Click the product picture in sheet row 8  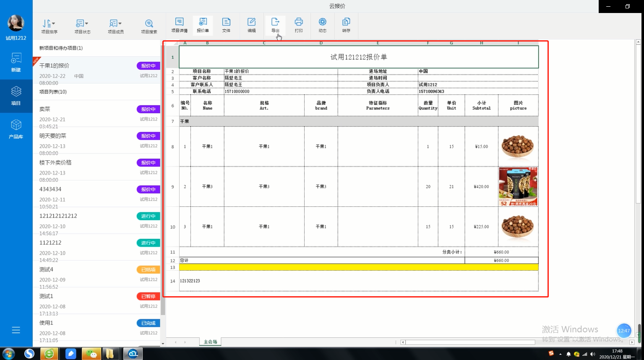[518, 147]
